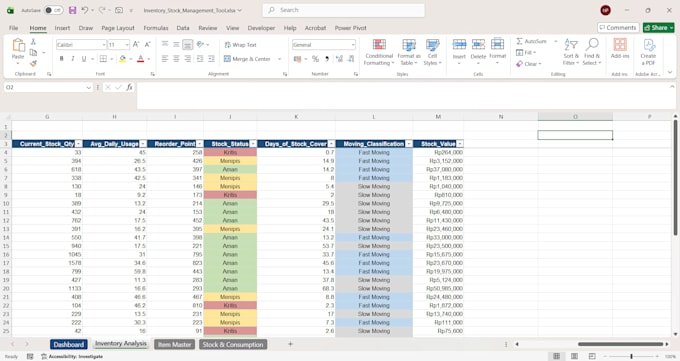
Task: Click Accessibility: Investigate in status bar
Action: pos(72,356)
